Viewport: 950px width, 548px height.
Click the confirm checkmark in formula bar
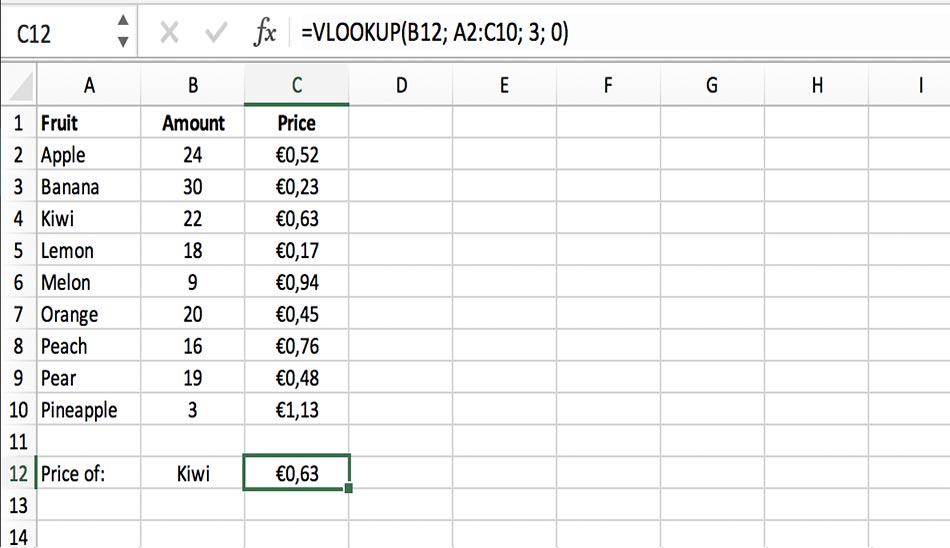coord(216,32)
